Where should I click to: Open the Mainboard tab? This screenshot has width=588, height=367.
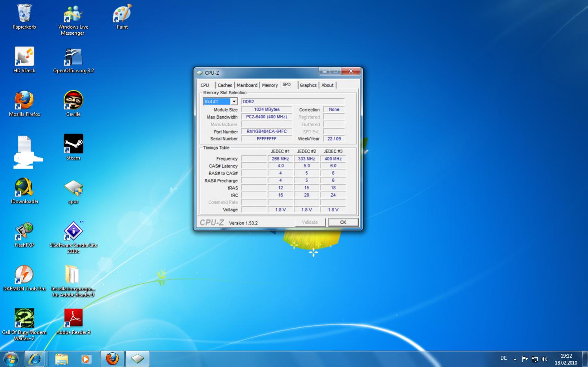(247, 85)
